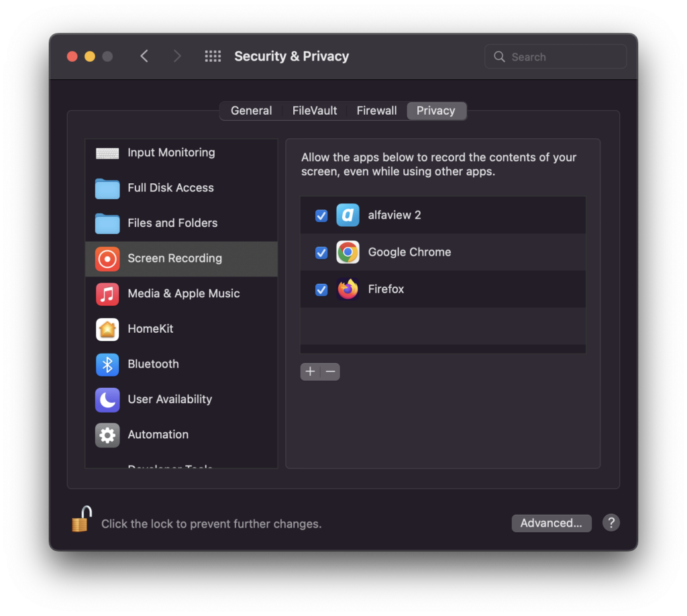
Task: Select the Firewall tab
Action: pos(376,111)
